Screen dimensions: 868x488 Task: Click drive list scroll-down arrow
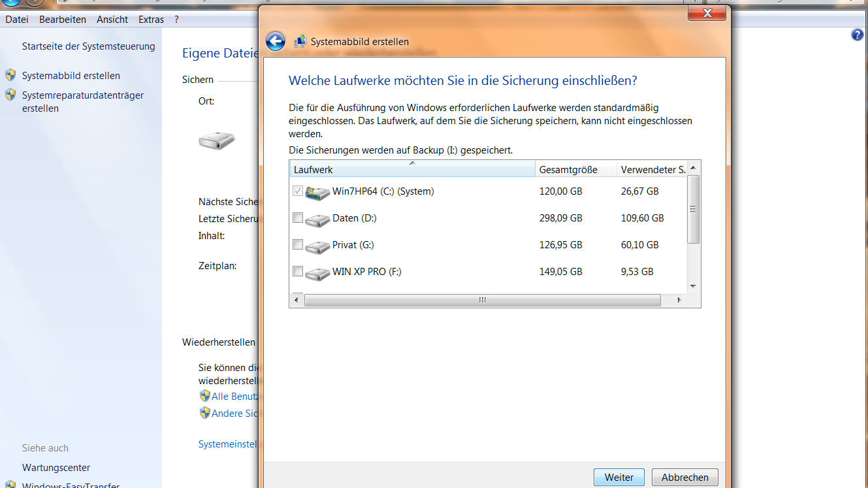[x=694, y=286]
